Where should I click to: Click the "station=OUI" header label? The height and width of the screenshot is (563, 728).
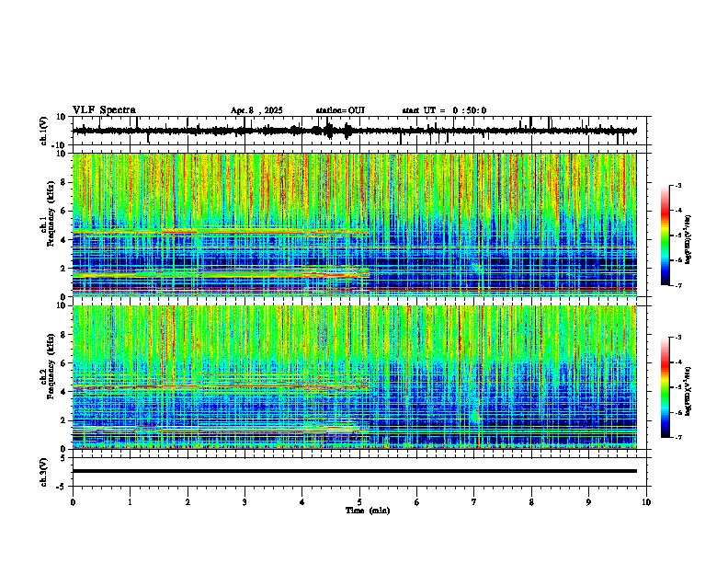[340, 110]
